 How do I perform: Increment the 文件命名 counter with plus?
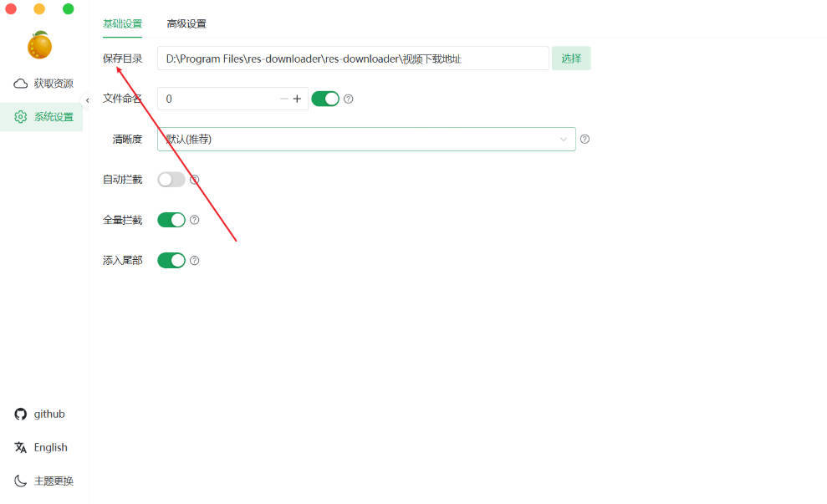click(x=298, y=99)
